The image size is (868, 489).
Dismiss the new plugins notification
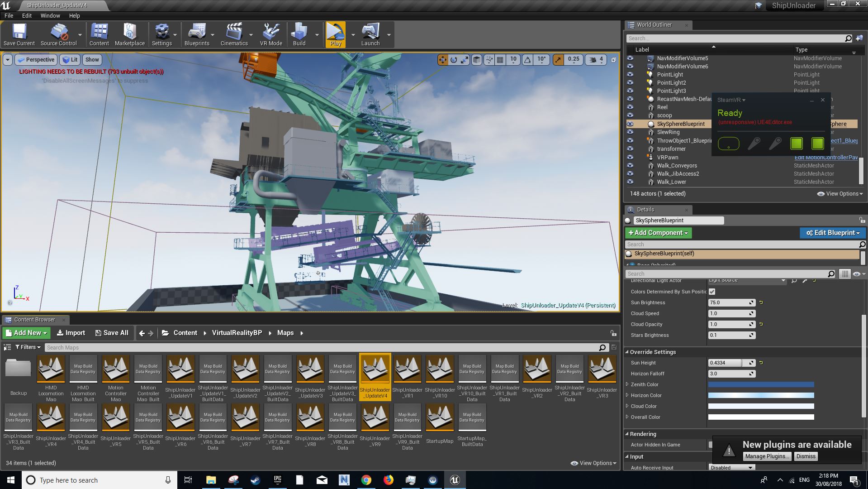pyautogui.click(x=806, y=456)
